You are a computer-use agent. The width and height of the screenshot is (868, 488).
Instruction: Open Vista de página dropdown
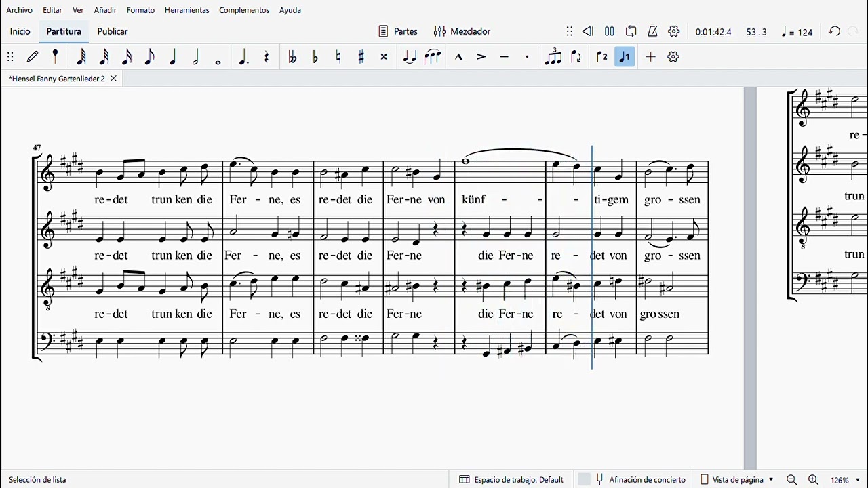[x=737, y=479]
